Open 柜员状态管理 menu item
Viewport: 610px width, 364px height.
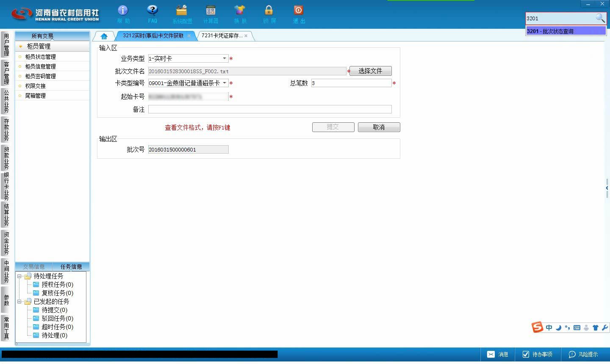[40, 57]
